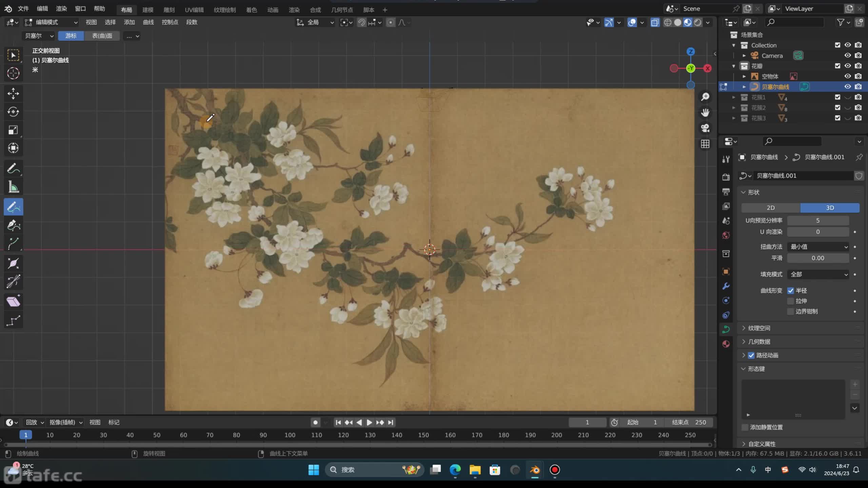The height and width of the screenshot is (488, 868).
Task: Select the Box Select tool
Action: point(13,55)
